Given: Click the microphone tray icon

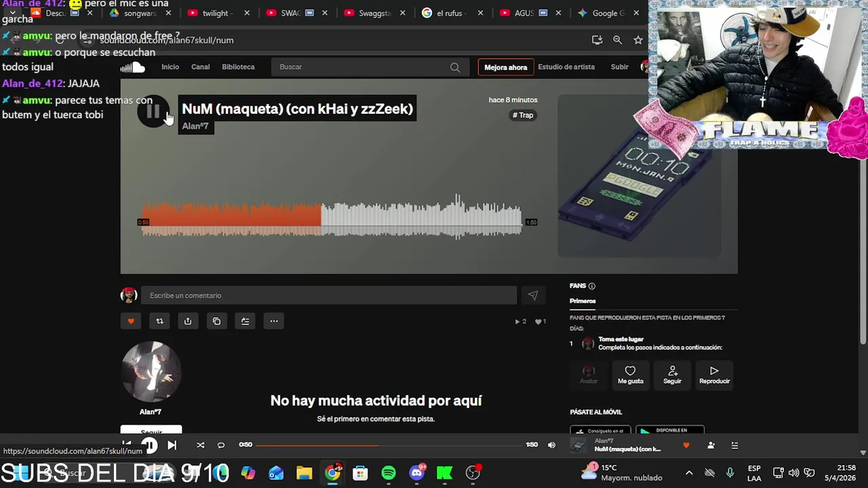Looking at the screenshot, I should point(730,473).
